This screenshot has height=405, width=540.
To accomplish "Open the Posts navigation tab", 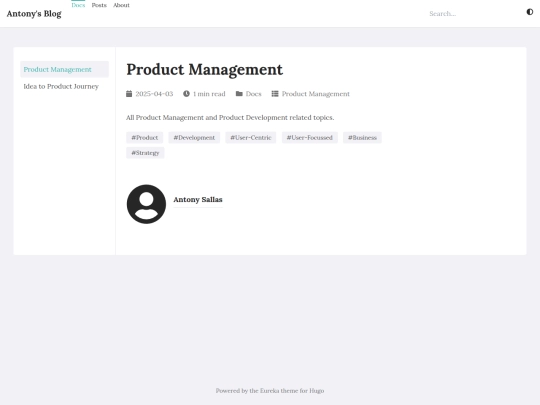I will 99,5.
